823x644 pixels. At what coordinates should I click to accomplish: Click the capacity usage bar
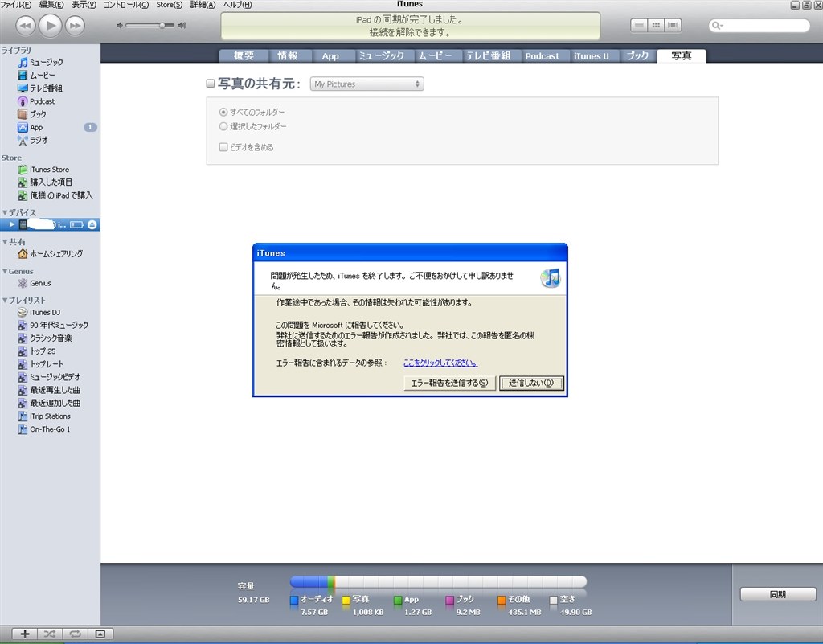point(438,581)
